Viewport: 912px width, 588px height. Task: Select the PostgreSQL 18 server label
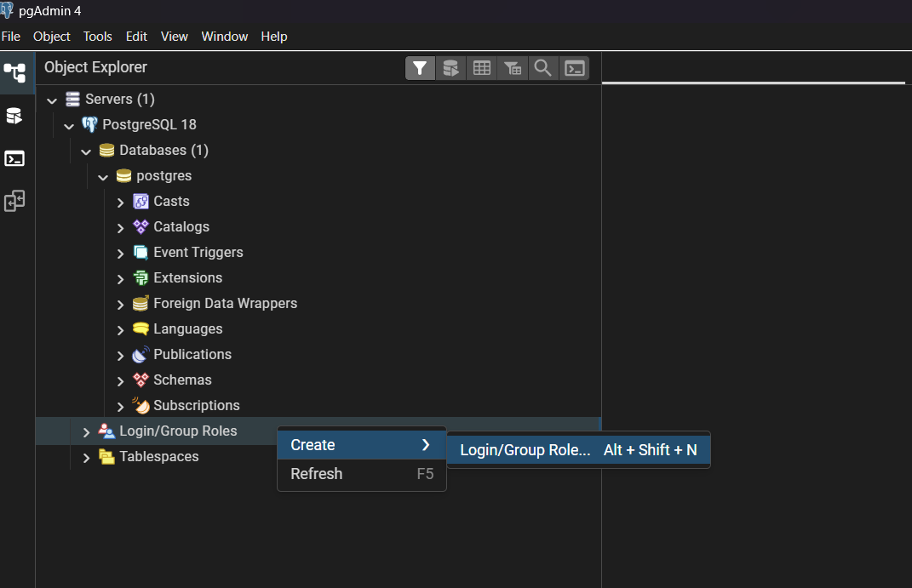(x=150, y=125)
